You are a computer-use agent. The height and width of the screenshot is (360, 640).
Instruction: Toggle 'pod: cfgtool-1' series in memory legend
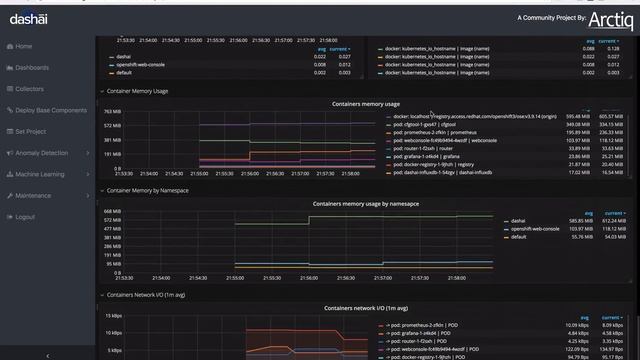[424, 124]
